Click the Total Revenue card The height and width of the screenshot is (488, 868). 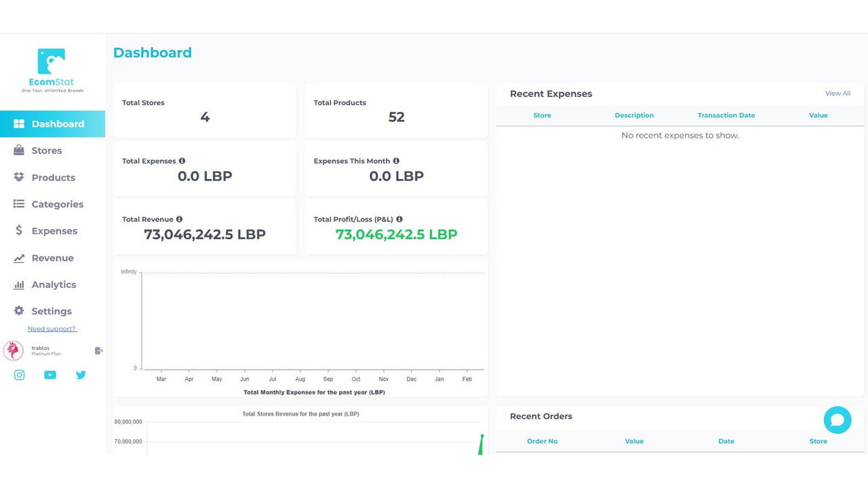205,227
